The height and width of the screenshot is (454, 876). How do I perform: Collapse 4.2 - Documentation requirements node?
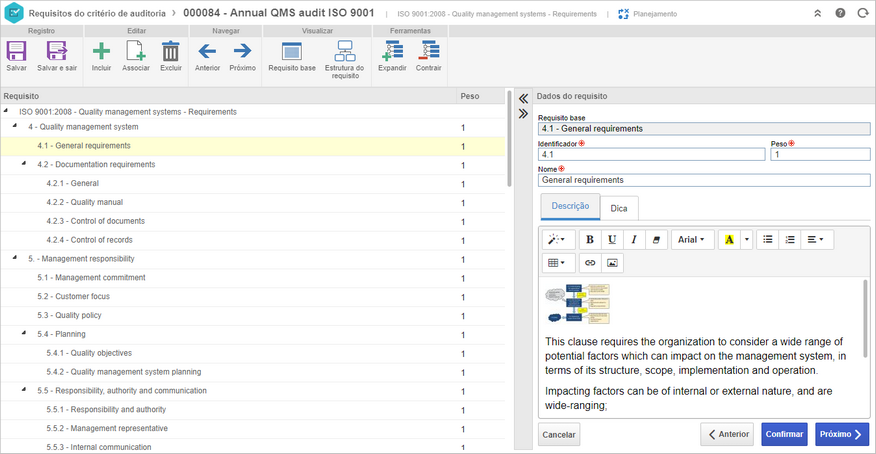click(x=24, y=164)
